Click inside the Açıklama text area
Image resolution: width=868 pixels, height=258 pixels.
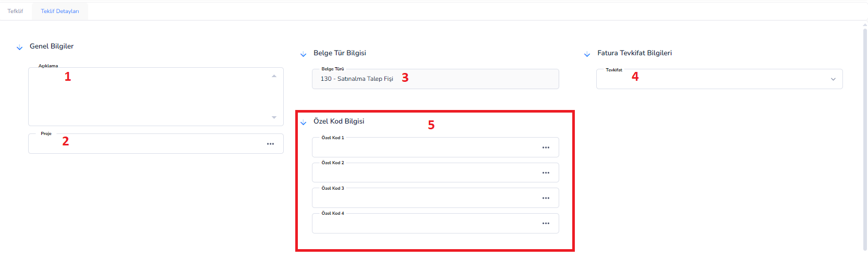point(156,96)
